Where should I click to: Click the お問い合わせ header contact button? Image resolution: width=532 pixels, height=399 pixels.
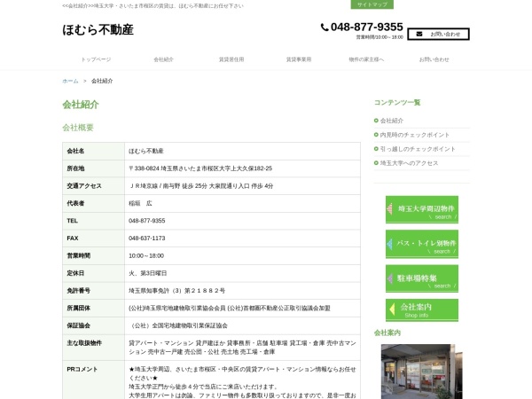pyautogui.click(x=438, y=34)
